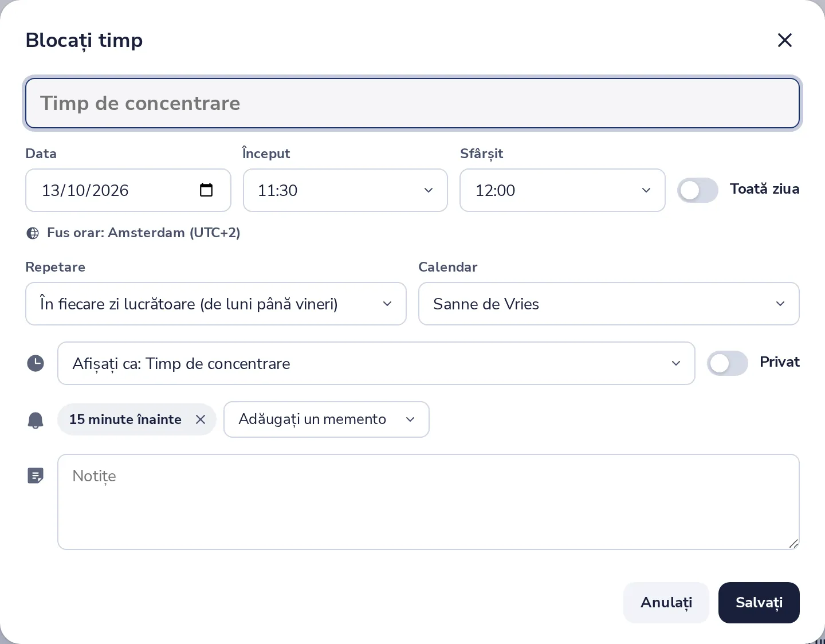Focus the Timp de concentrare title field
Viewport: 825px width, 644px height.
tap(412, 103)
